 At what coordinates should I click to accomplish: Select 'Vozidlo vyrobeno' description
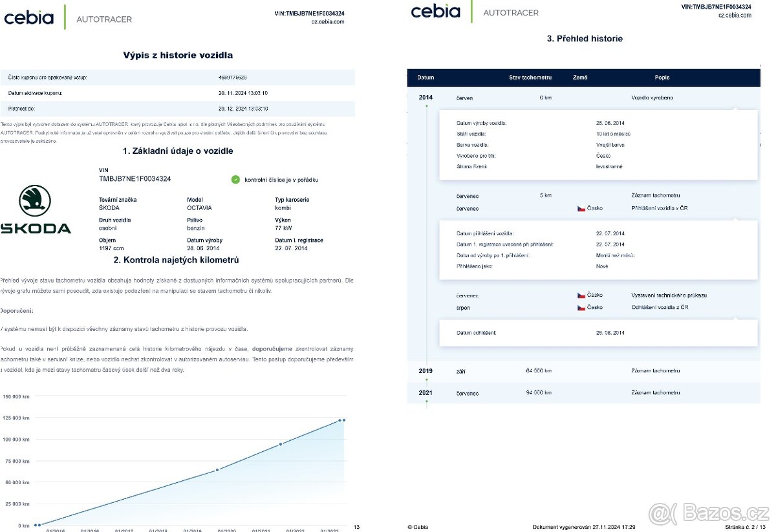coord(652,98)
